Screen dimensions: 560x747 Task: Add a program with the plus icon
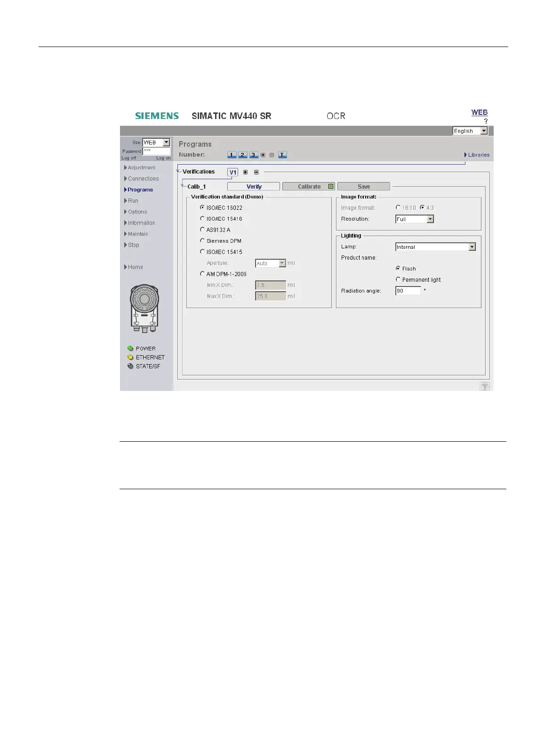point(263,155)
